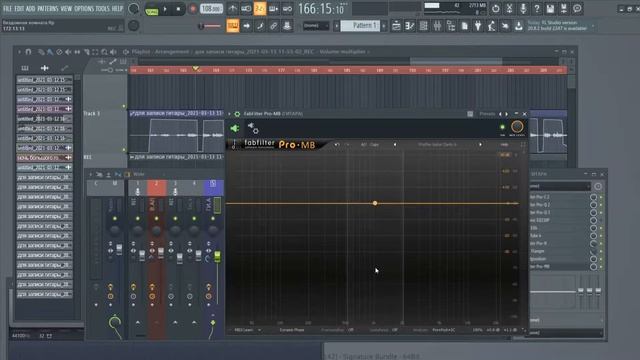Open the plugin picker plug icon
The image size is (640, 360).
[x=478, y=26]
